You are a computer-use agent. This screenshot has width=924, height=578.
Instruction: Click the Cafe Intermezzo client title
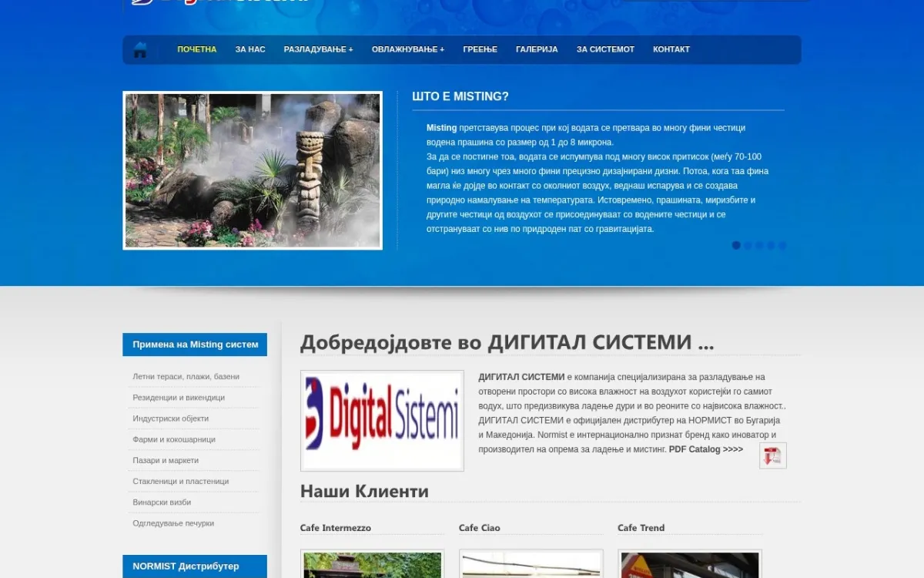(x=336, y=528)
